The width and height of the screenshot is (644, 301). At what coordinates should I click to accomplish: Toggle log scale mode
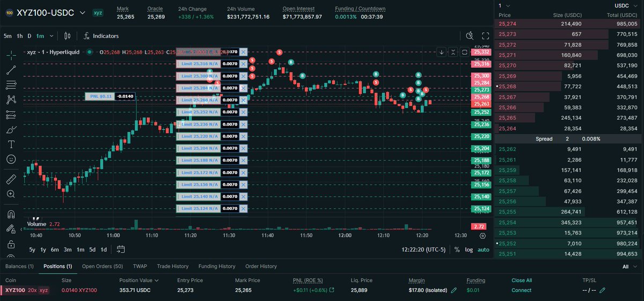click(469, 249)
